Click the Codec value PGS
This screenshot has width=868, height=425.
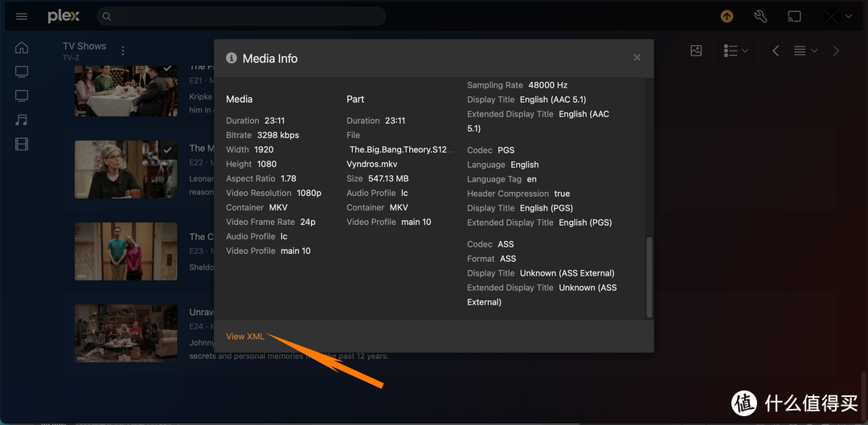pos(506,150)
